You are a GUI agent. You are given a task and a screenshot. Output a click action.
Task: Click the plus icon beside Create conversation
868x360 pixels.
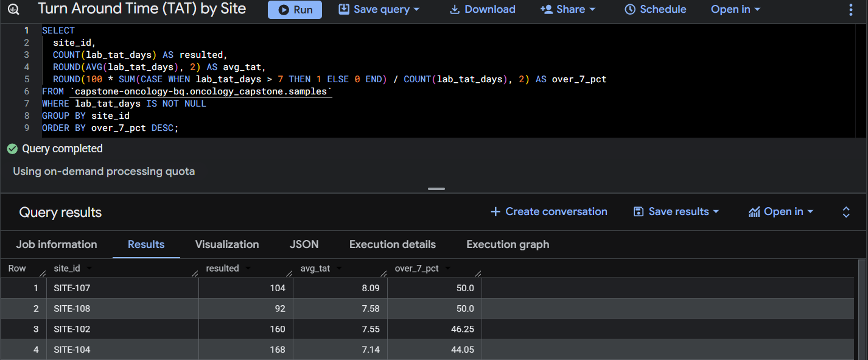(x=495, y=211)
